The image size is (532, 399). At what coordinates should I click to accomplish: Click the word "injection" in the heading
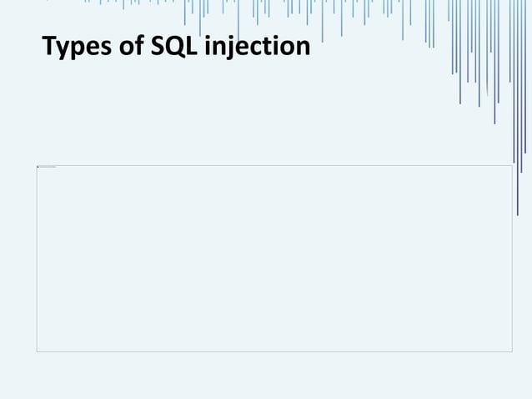click(x=258, y=47)
